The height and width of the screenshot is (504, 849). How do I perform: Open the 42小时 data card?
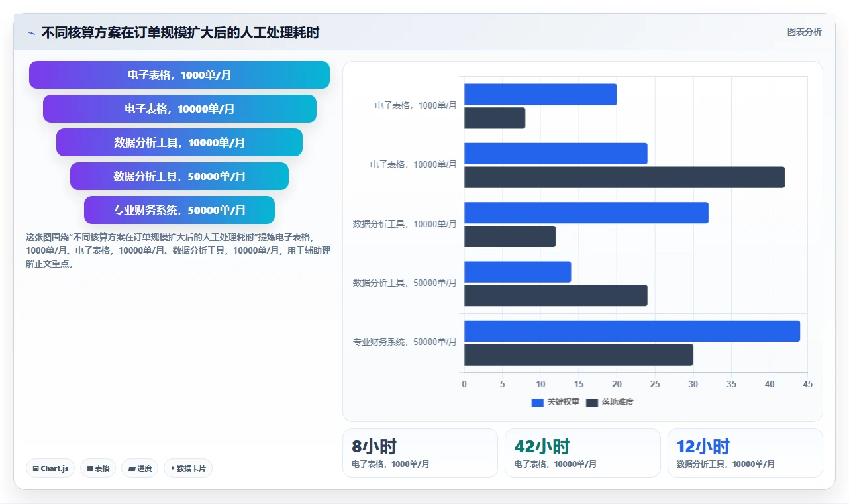583,453
